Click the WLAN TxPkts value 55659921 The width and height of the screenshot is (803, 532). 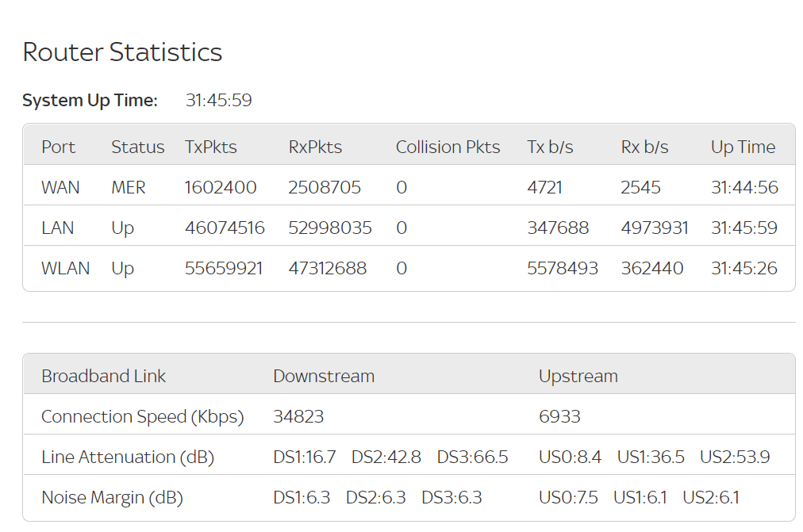(x=224, y=269)
